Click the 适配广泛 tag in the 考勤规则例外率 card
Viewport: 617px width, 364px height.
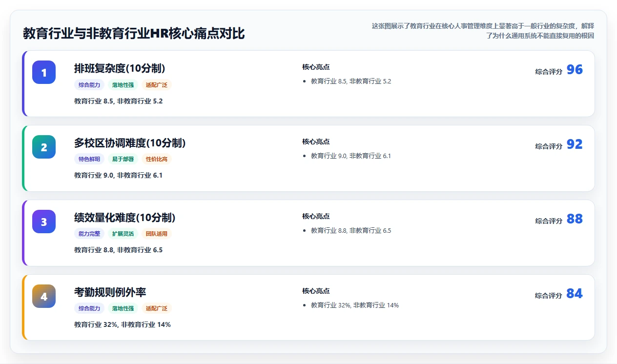tap(157, 308)
